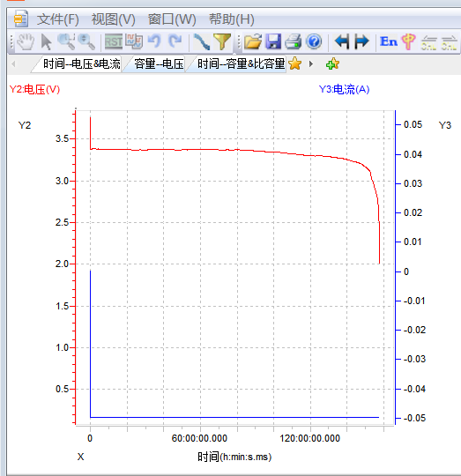Click the undo arrow icon
Screen dimensions: 461x476
click(x=154, y=41)
